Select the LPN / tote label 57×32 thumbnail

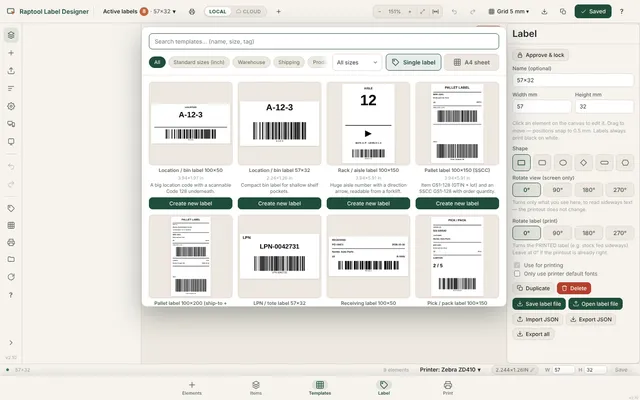coord(279,256)
